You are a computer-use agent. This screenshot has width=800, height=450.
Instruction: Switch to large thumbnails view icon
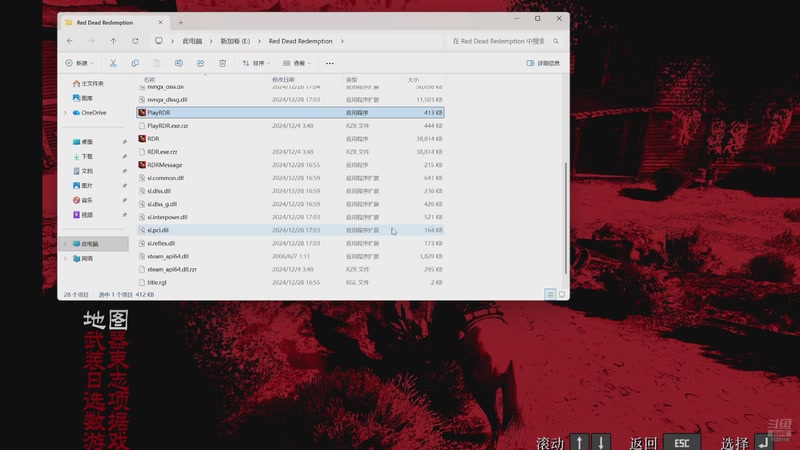(562, 294)
